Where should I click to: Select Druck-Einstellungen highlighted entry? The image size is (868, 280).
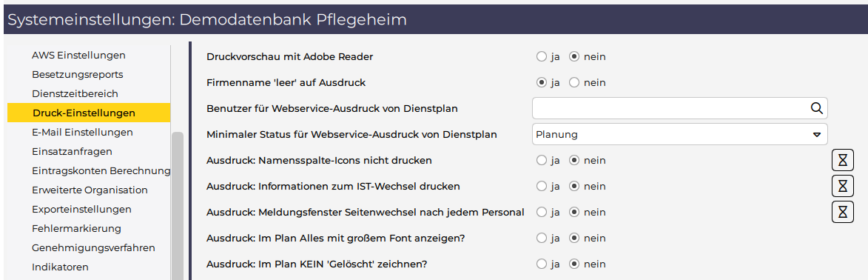point(89,113)
